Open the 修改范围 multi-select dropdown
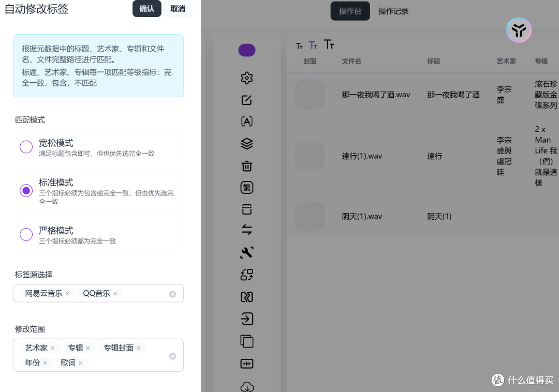 (98, 355)
